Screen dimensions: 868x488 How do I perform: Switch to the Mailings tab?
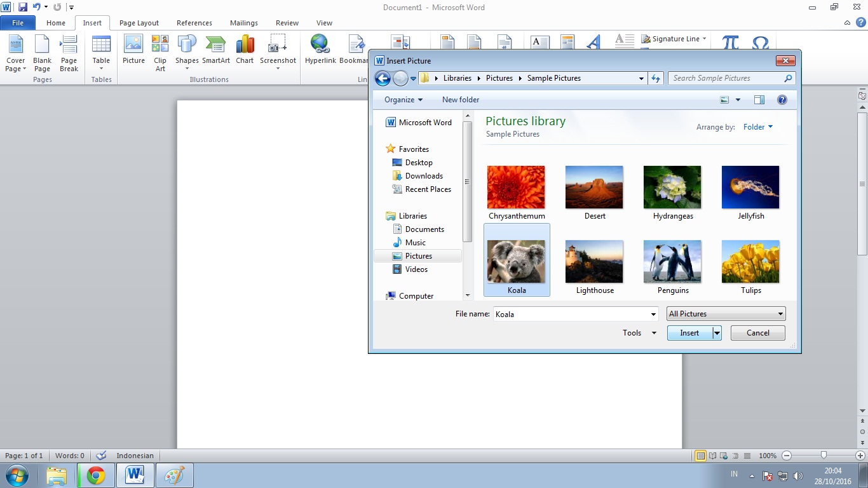pos(244,23)
